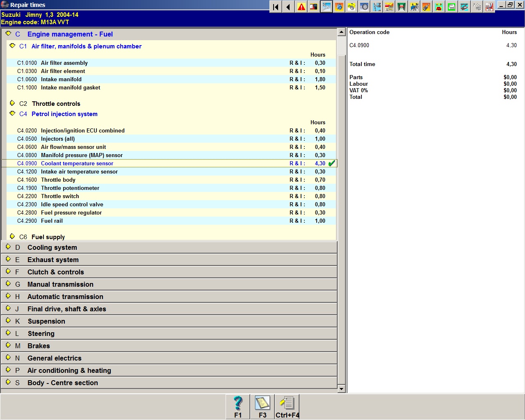Expand the C6 Fuel supply subsection
Screen dimensions: 525x420
click(48, 237)
